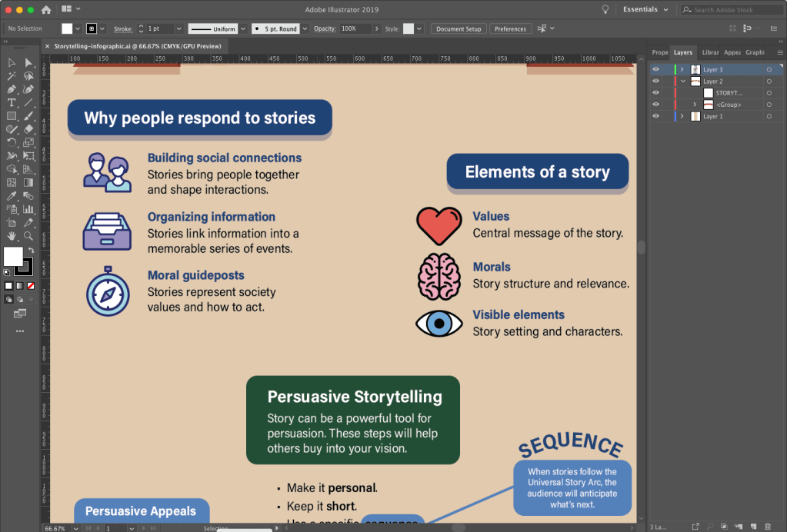
Task: Switch to the Libraries panel tab
Action: pyautogui.click(x=710, y=52)
